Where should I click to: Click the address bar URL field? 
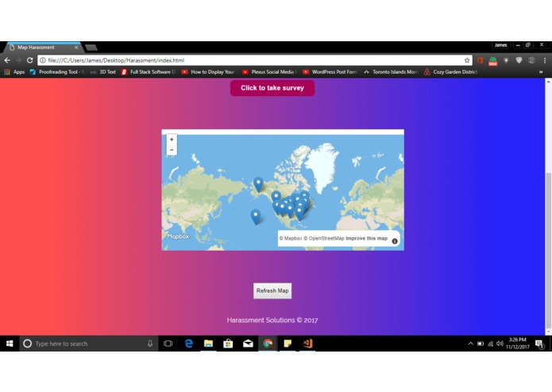(253, 60)
